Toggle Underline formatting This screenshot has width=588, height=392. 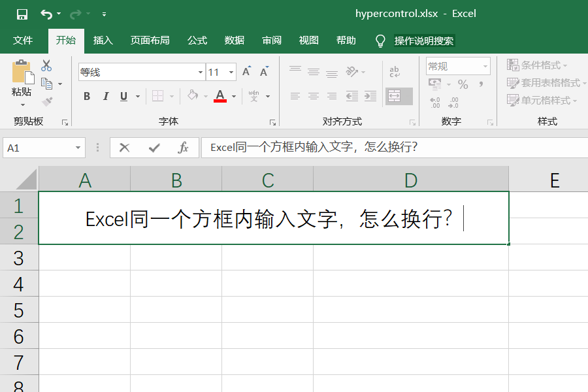point(123,97)
